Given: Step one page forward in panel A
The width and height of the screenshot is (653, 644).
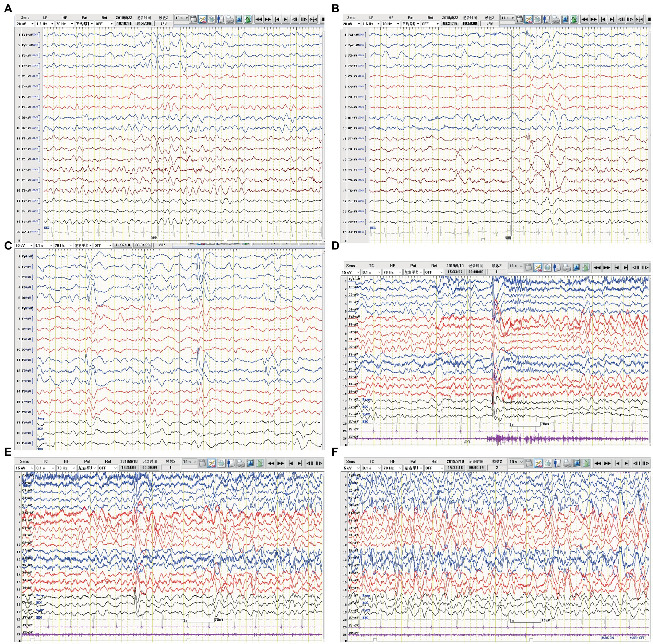Looking at the screenshot, I should (304, 19).
